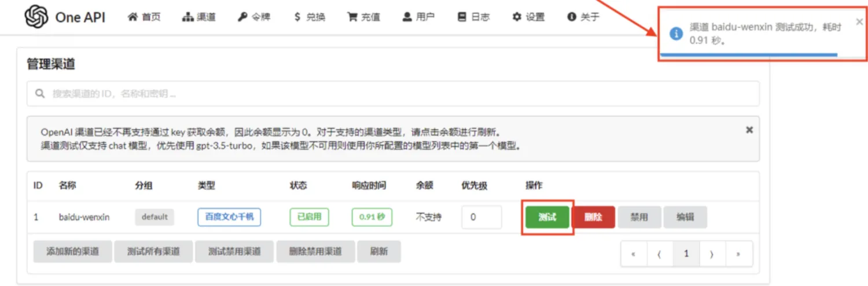This screenshot has width=868, height=286.
Task: Click the priority input field showing 0
Action: tap(481, 217)
